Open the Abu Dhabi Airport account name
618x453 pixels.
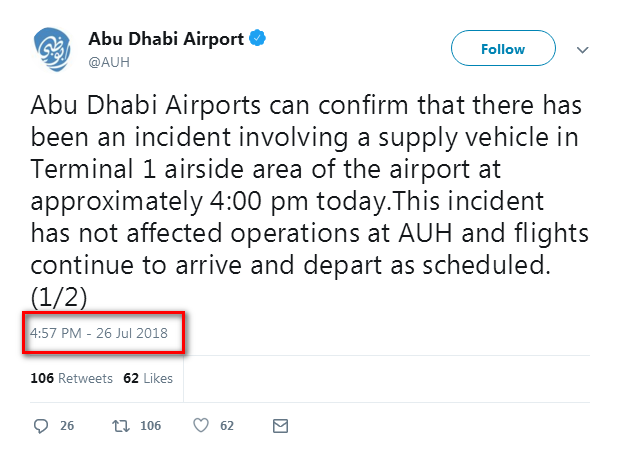pos(166,39)
